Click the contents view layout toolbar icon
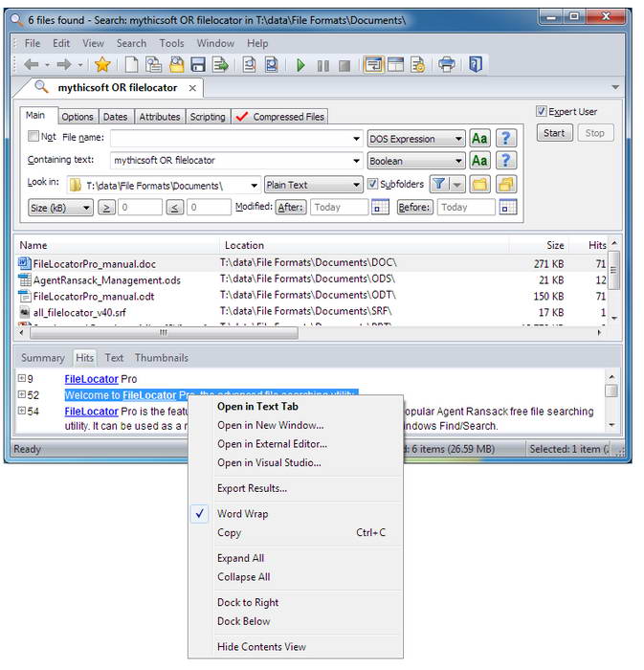The image size is (644, 670). coord(396,65)
